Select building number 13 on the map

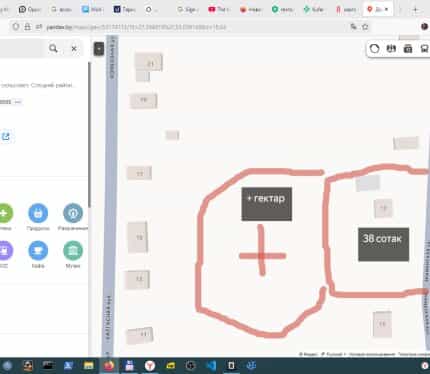tap(137, 279)
